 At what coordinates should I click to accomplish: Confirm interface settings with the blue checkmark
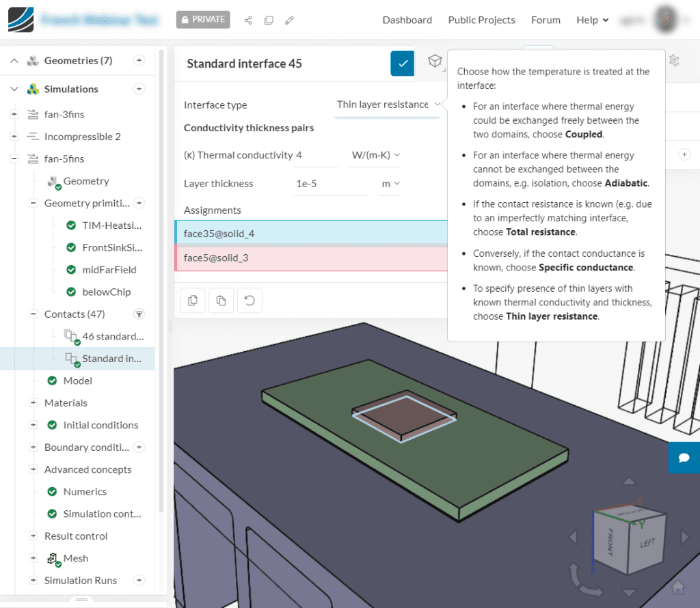point(403,64)
